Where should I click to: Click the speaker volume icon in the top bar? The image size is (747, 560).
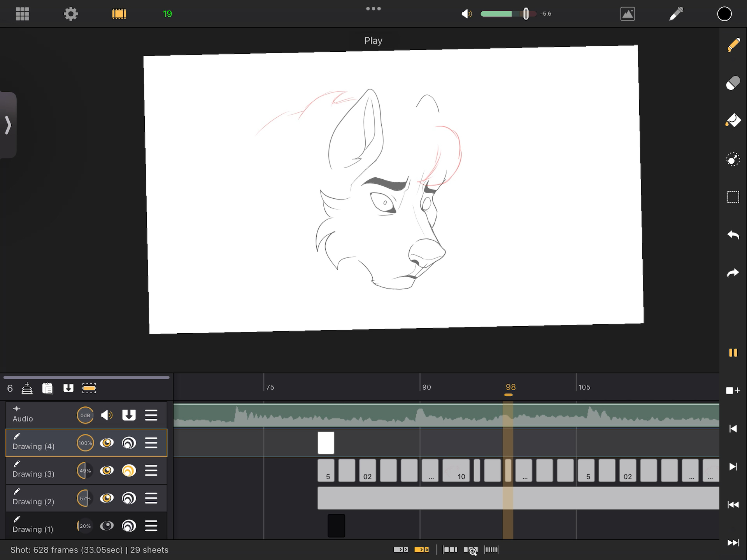point(466,14)
